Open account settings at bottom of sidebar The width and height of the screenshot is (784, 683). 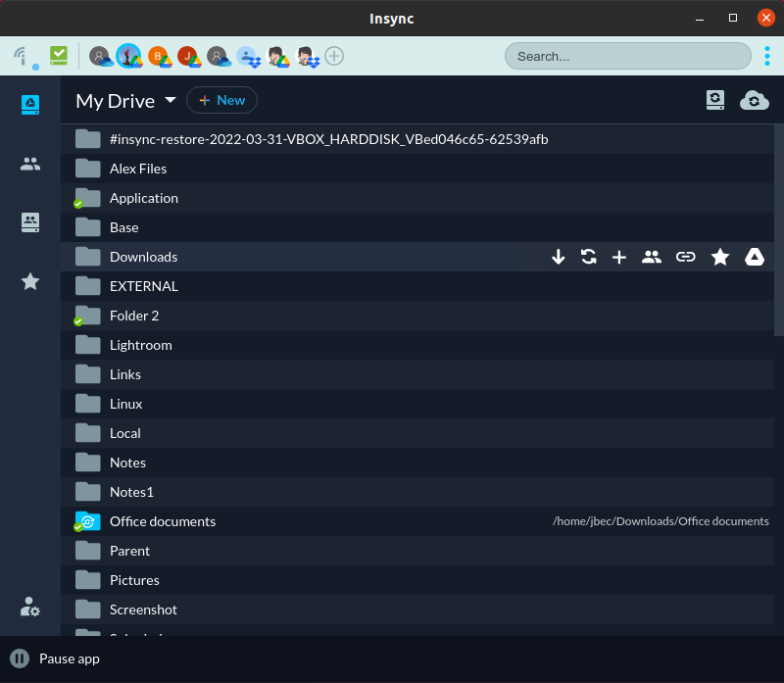point(30,608)
